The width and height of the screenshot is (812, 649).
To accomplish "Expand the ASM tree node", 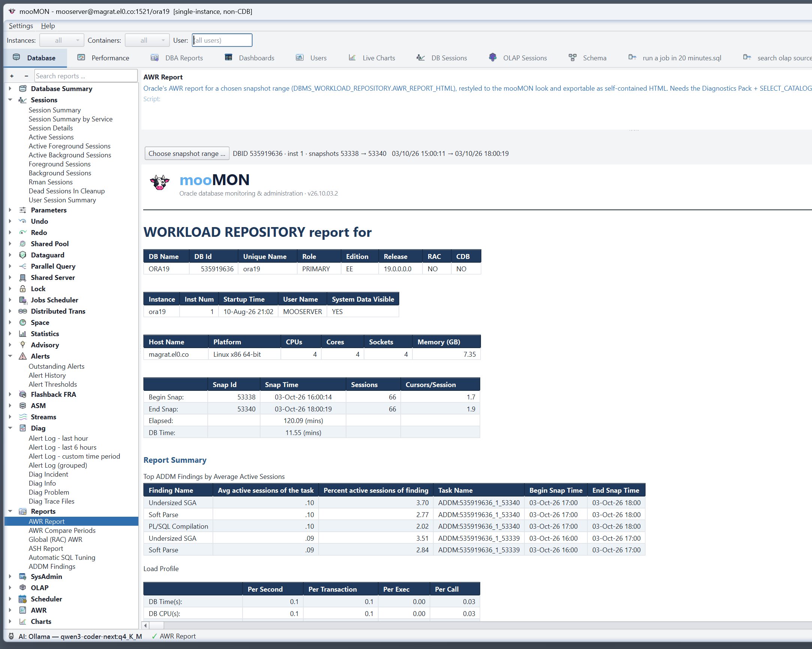I will [10, 406].
